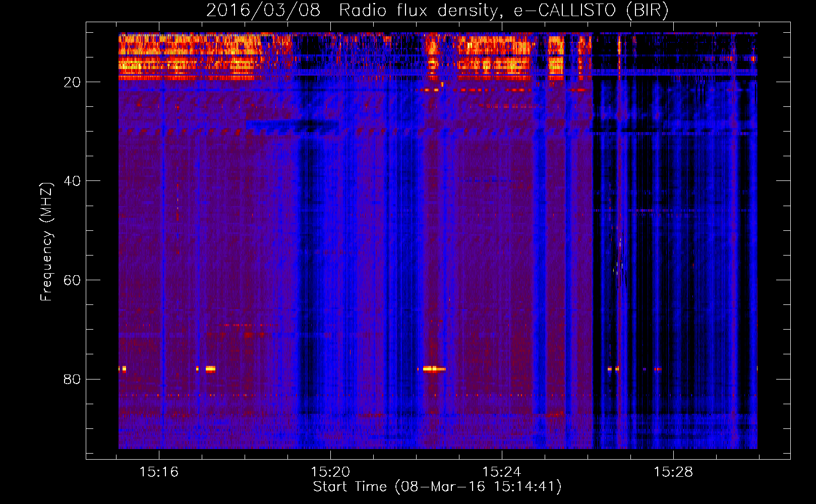Click the 40 MHz frequency tick label

(x=72, y=181)
